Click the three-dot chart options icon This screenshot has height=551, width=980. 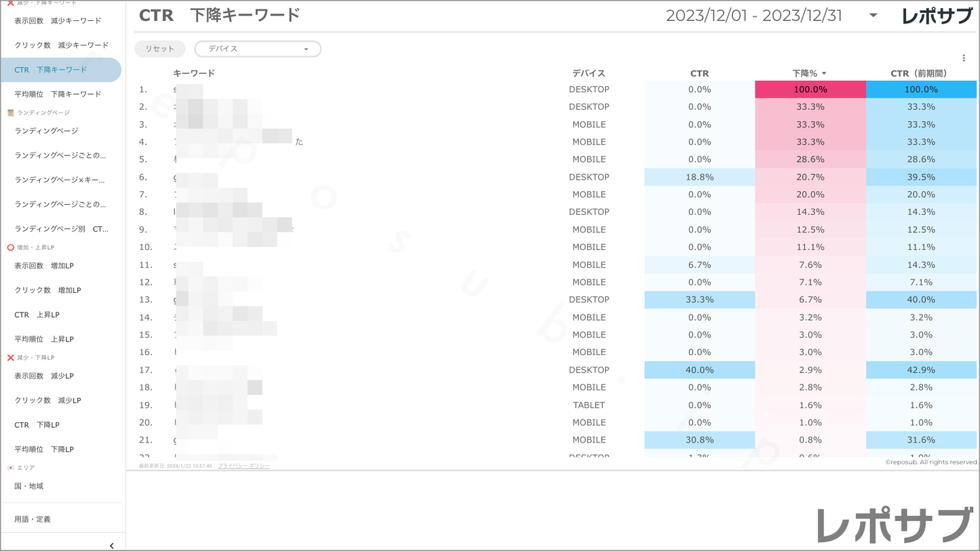(x=963, y=58)
